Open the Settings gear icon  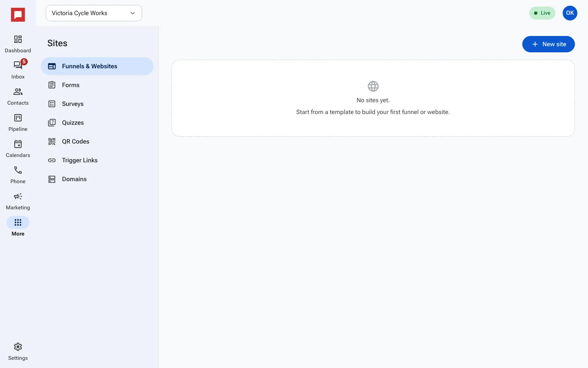[x=18, y=347]
